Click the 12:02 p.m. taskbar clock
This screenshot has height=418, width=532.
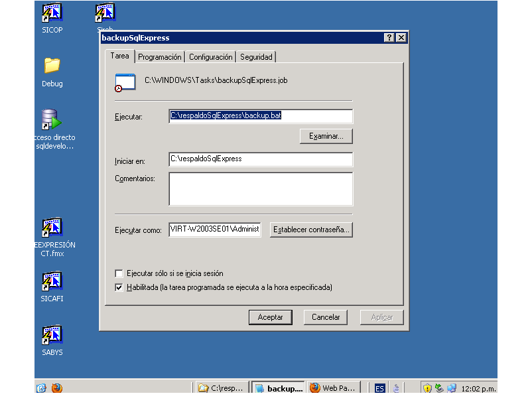(478, 389)
